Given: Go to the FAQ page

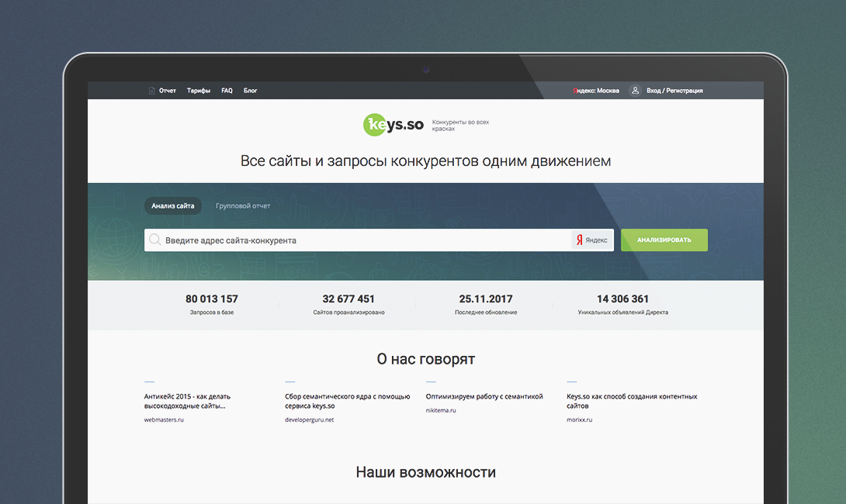Looking at the screenshot, I should 227,91.
